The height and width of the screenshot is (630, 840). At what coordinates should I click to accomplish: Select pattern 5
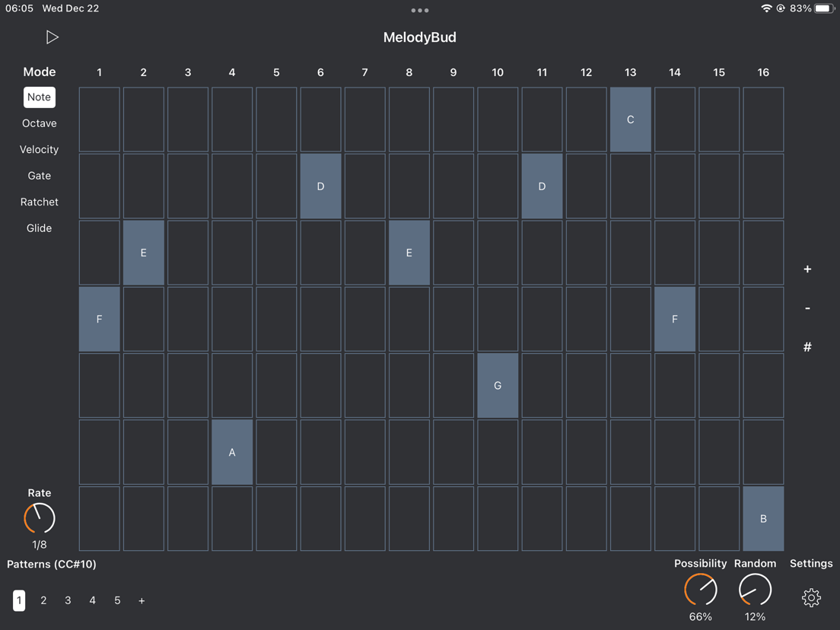[x=117, y=600]
